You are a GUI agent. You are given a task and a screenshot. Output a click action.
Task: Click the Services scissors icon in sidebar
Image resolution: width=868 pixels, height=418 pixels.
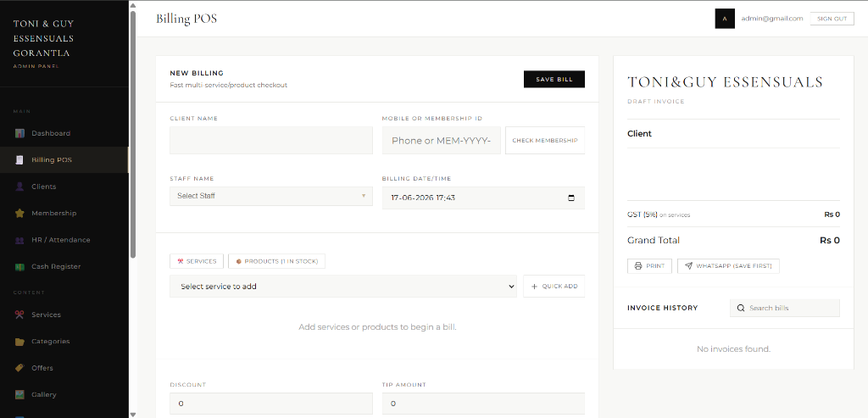[19, 315]
